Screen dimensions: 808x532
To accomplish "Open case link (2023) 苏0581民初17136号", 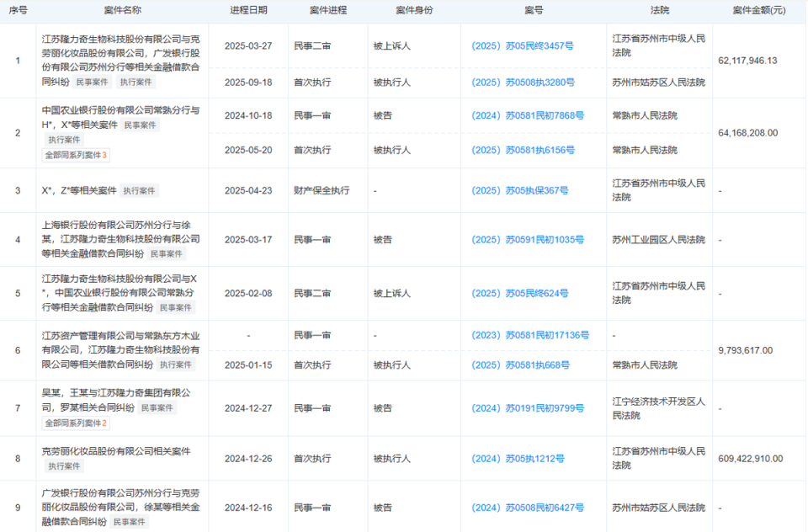I will point(530,335).
